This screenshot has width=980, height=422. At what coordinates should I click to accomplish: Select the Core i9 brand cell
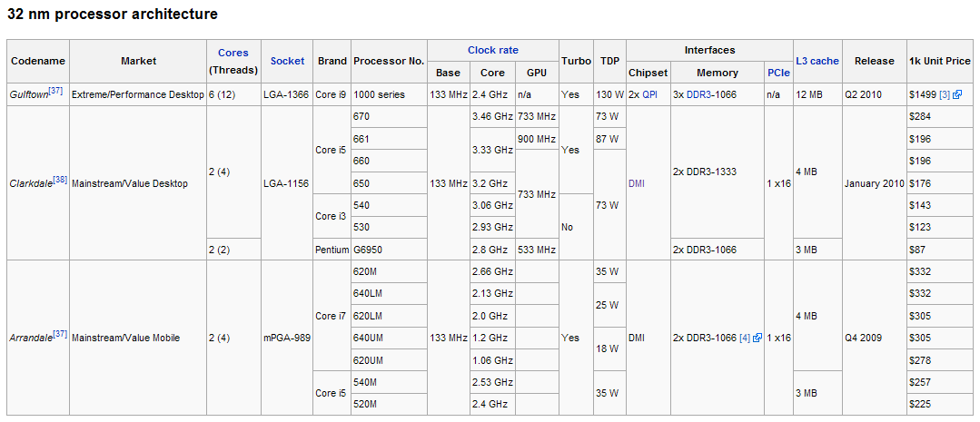[x=332, y=94]
